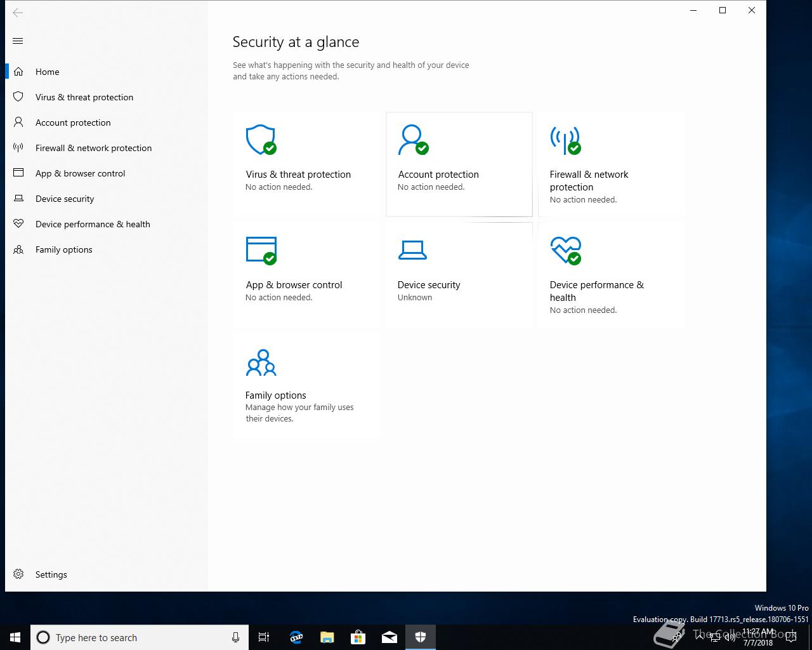Screen dimensions: 812x650
Task: Open Account protection from sidebar
Action: 107,123
